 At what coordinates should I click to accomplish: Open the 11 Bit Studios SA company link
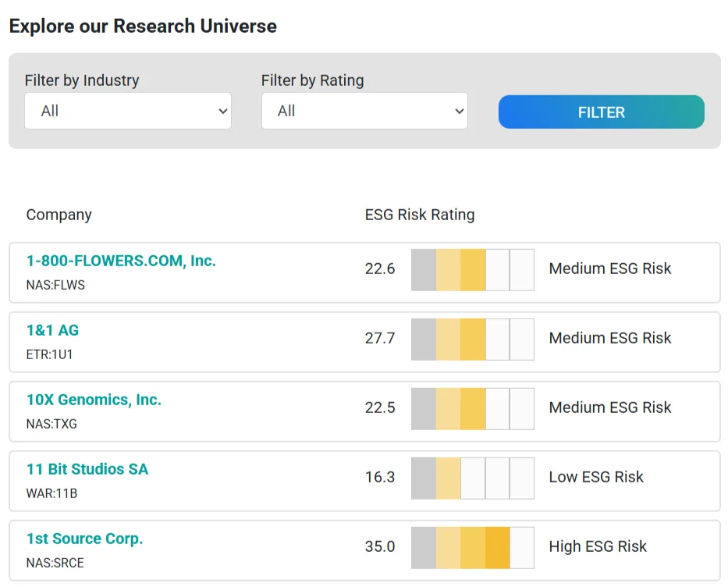(87, 469)
